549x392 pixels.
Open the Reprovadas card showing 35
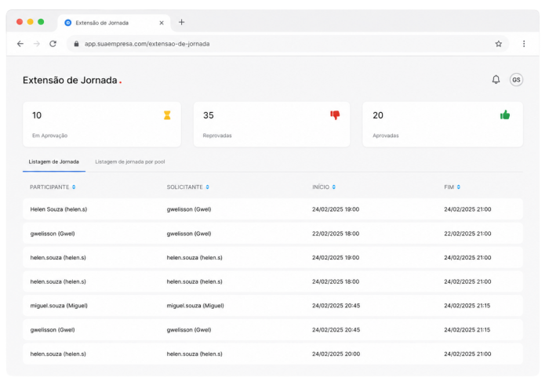click(271, 124)
